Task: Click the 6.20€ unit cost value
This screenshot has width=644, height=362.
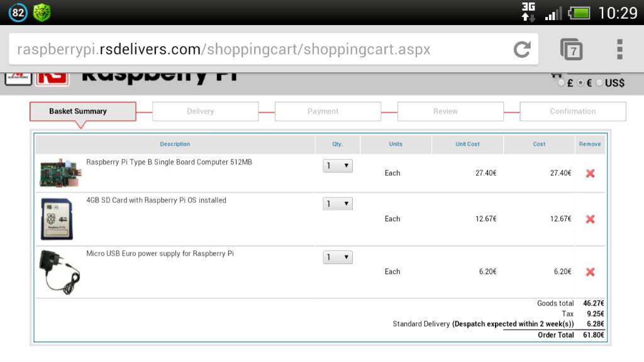Action: click(487, 271)
